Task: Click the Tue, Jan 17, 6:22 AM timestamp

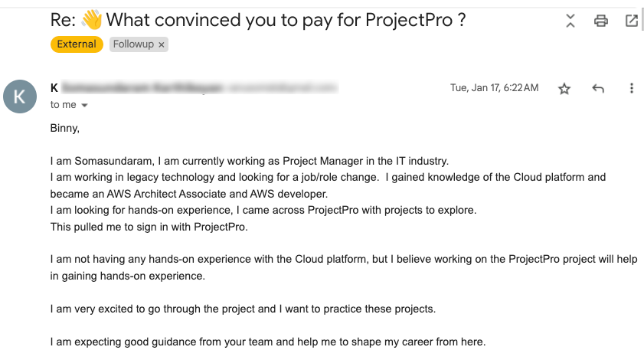Action: pyautogui.click(x=494, y=88)
